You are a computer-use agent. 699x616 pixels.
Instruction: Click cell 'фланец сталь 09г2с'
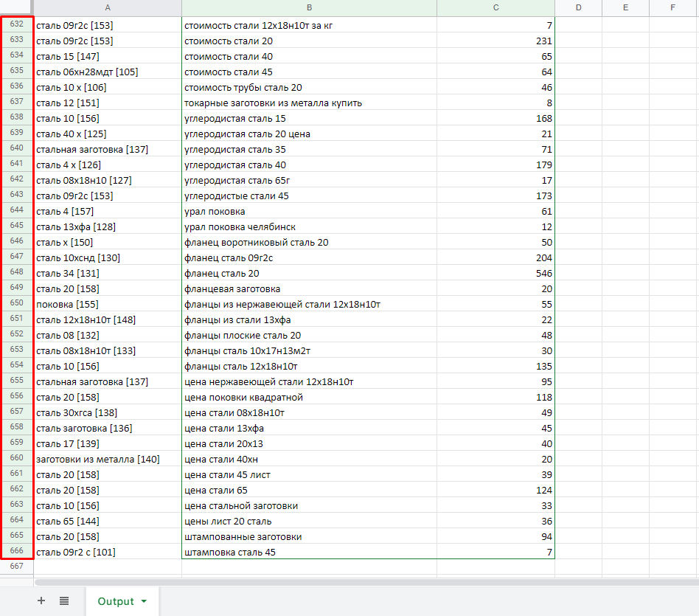tap(309, 257)
